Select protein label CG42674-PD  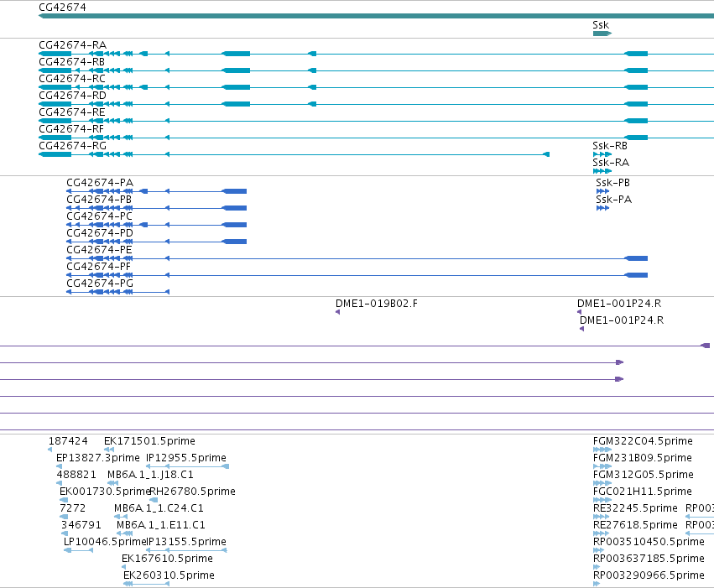click(x=100, y=233)
